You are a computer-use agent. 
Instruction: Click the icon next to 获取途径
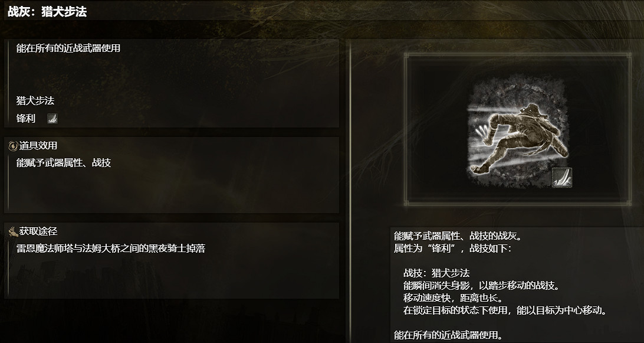(13, 232)
